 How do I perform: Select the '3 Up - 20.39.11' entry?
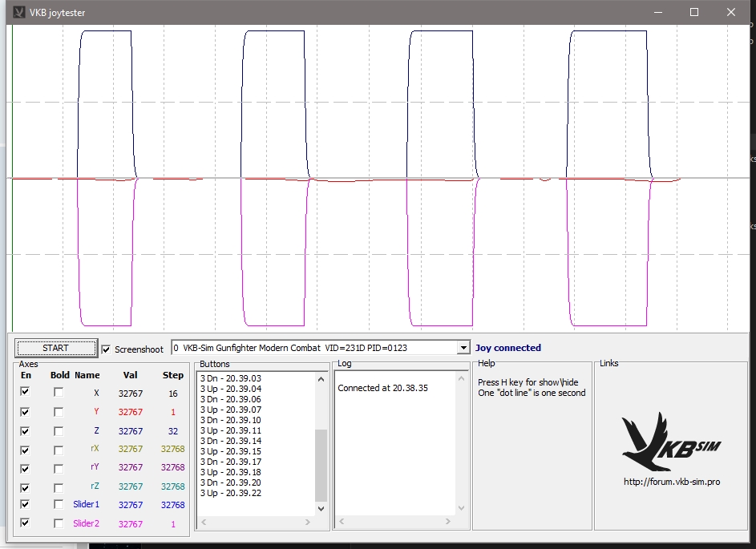230,430
